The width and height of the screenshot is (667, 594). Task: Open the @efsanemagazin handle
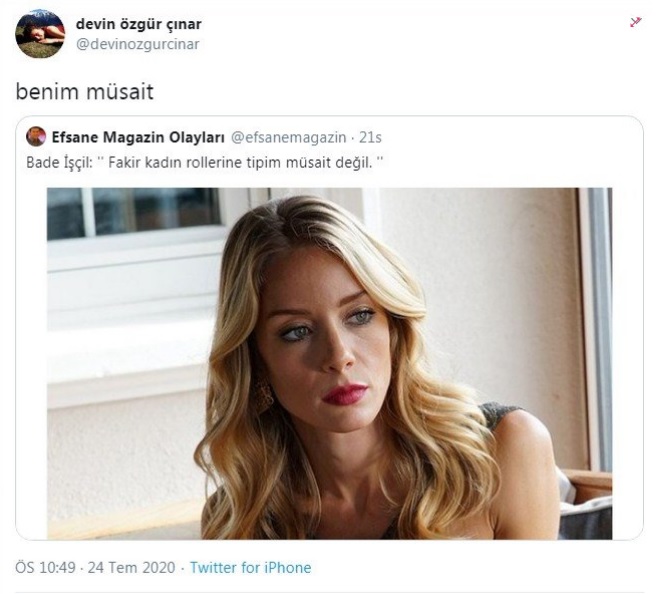[x=289, y=137]
